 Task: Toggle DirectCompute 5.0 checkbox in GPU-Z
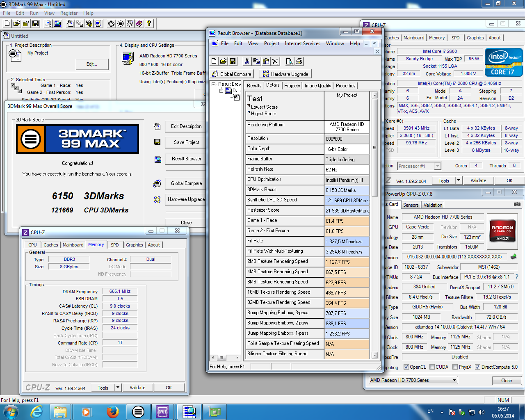tap(477, 367)
